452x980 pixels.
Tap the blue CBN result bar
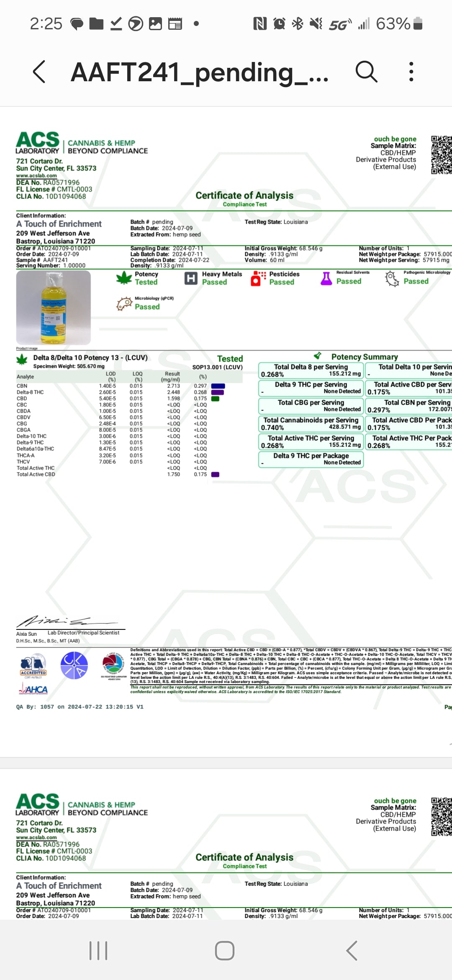coord(218,386)
